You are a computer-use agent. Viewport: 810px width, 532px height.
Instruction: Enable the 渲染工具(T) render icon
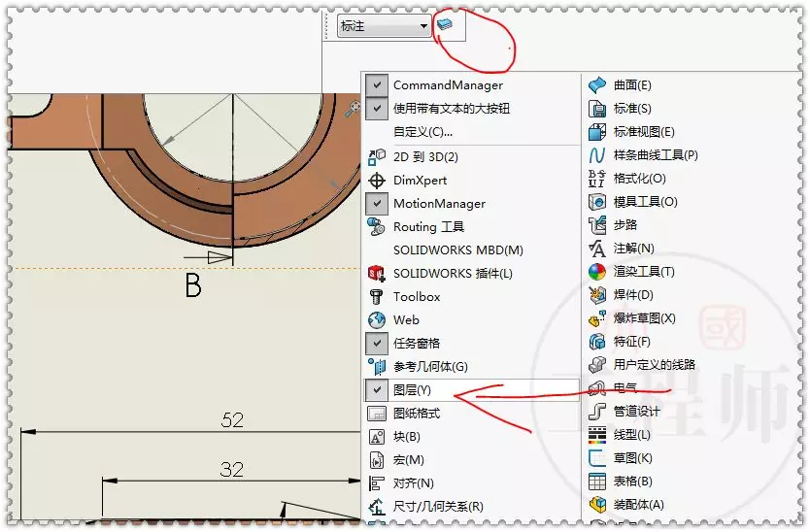pos(597,272)
